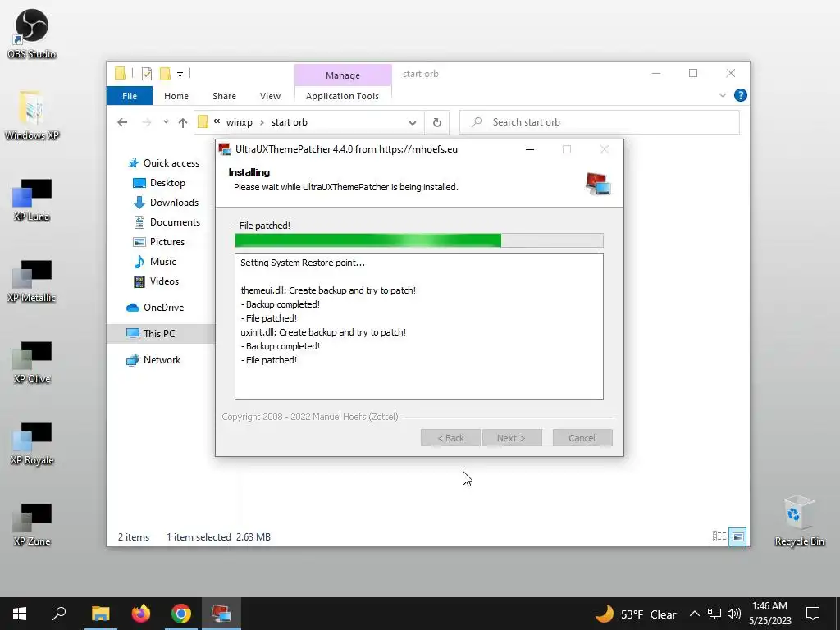Click the Search start orb field
This screenshot has width=840, height=630.
point(600,122)
